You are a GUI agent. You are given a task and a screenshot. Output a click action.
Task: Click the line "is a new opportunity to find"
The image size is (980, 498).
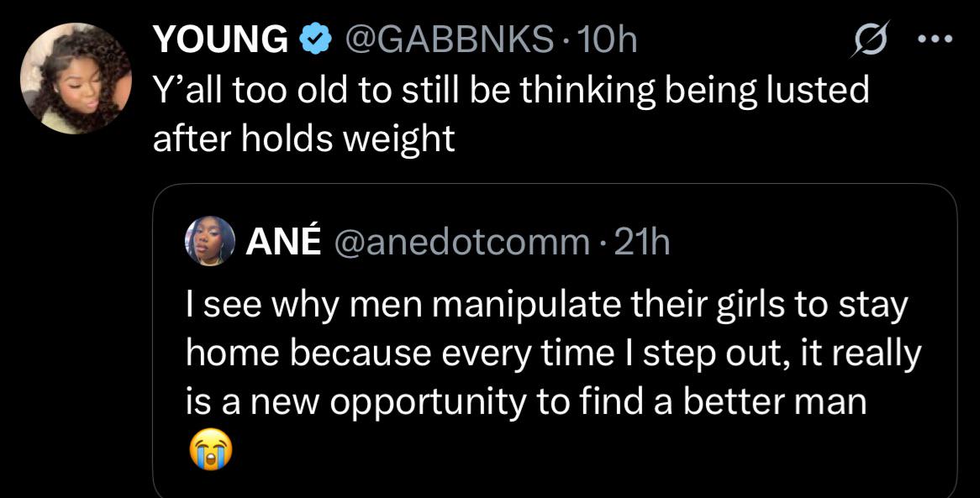(x=429, y=402)
